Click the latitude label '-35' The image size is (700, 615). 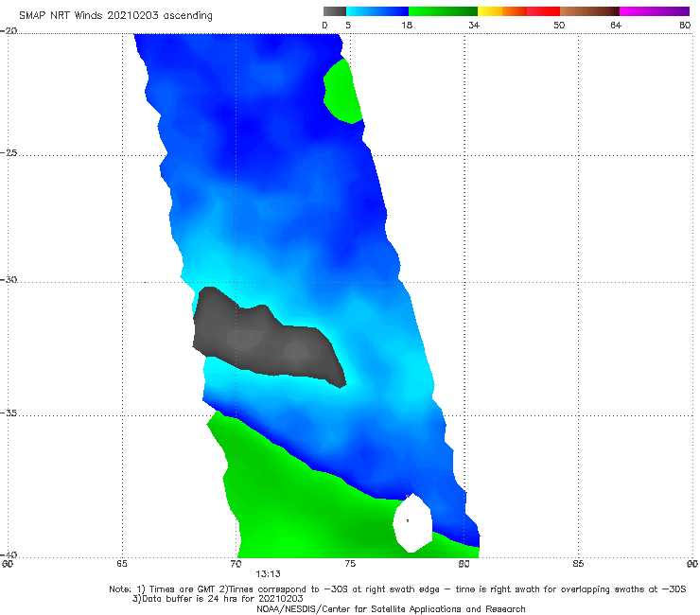(9, 413)
